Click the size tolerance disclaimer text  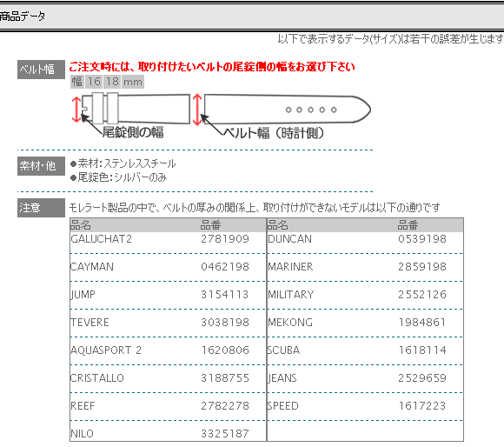tap(390, 39)
